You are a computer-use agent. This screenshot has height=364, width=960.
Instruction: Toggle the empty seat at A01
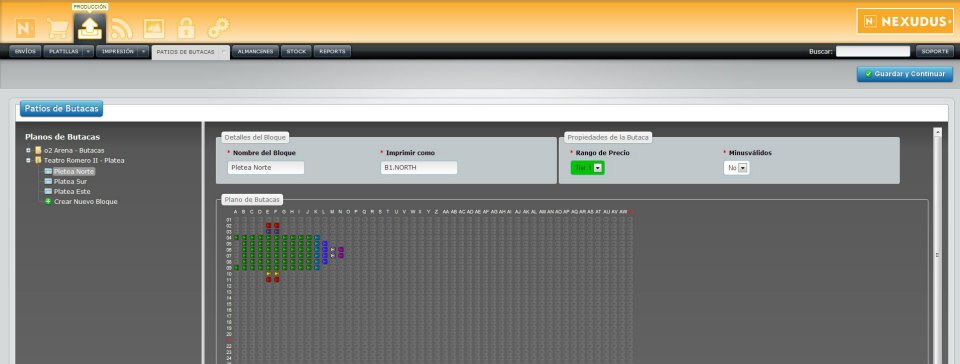coord(236,220)
